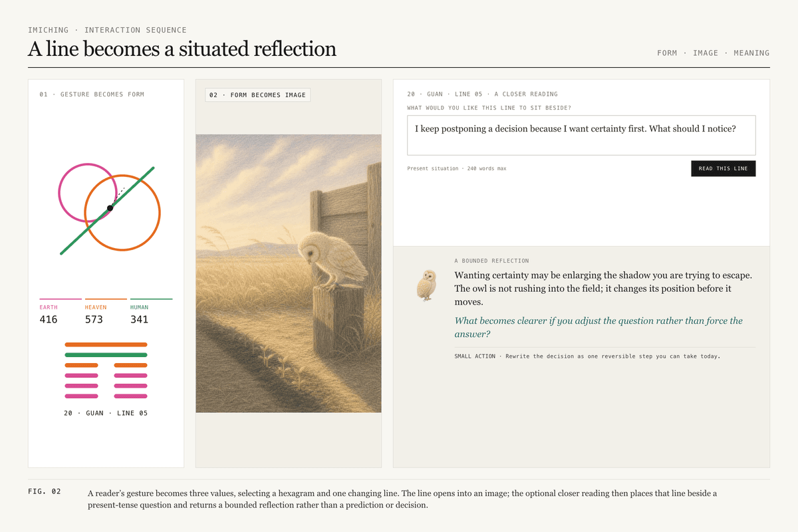Click the bottom broken pink hexagram line
The width and height of the screenshot is (798, 532).
(106, 396)
